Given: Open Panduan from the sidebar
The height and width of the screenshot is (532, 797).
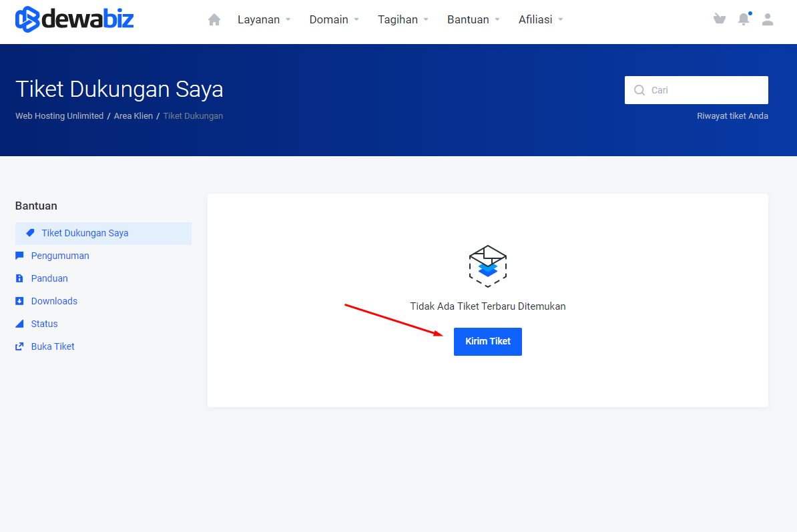Looking at the screenshot, I should click(49, 278).
